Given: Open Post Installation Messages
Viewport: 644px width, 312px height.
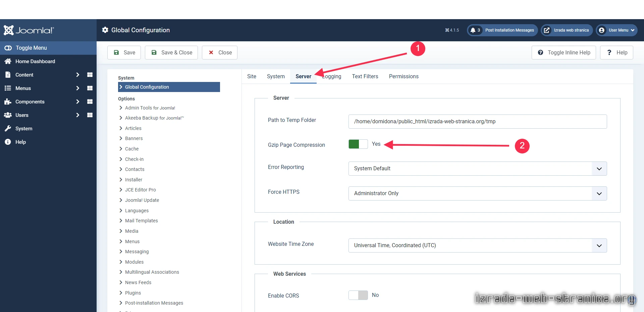Looking at the screenshot, I should pyautogui.click(x=502, y=30).
